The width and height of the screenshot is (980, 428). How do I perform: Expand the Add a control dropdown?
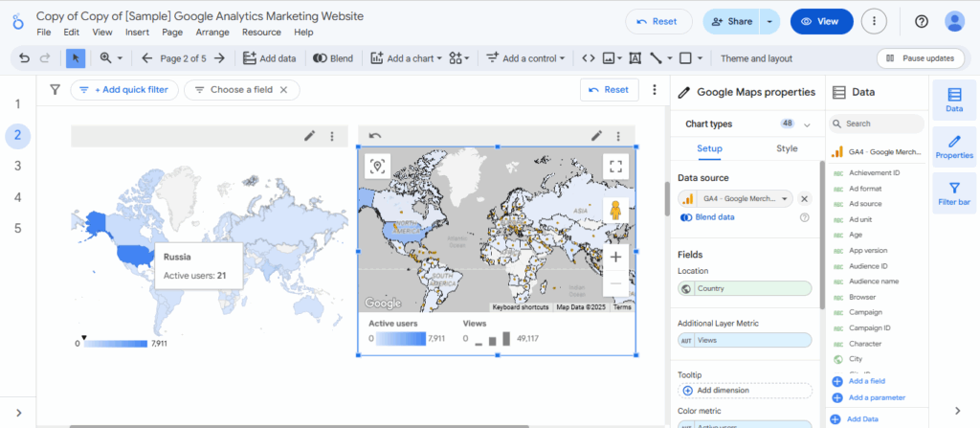click(562, 58)
